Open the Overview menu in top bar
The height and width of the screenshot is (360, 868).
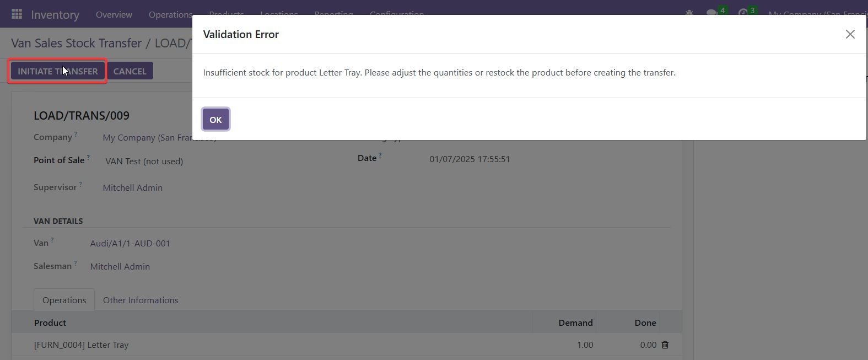click(114, 14)
